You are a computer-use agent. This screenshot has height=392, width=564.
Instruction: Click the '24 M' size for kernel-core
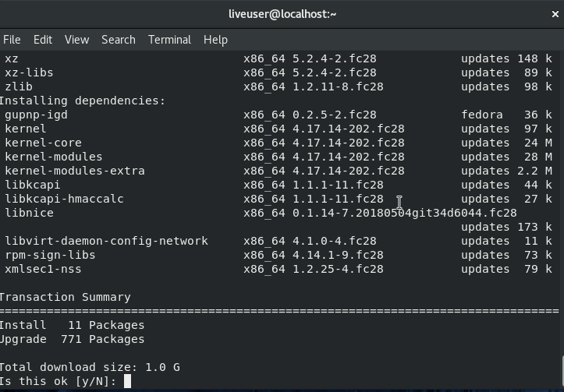coord(538,143)
